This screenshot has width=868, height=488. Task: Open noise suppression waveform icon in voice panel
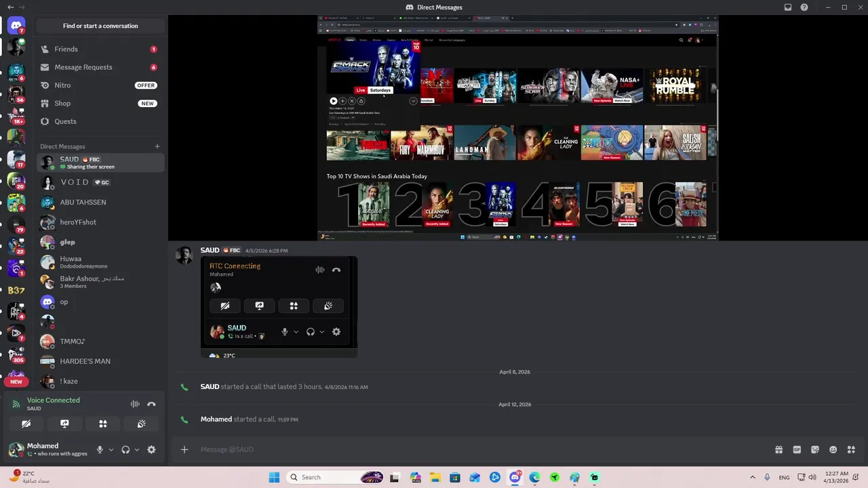135,404
